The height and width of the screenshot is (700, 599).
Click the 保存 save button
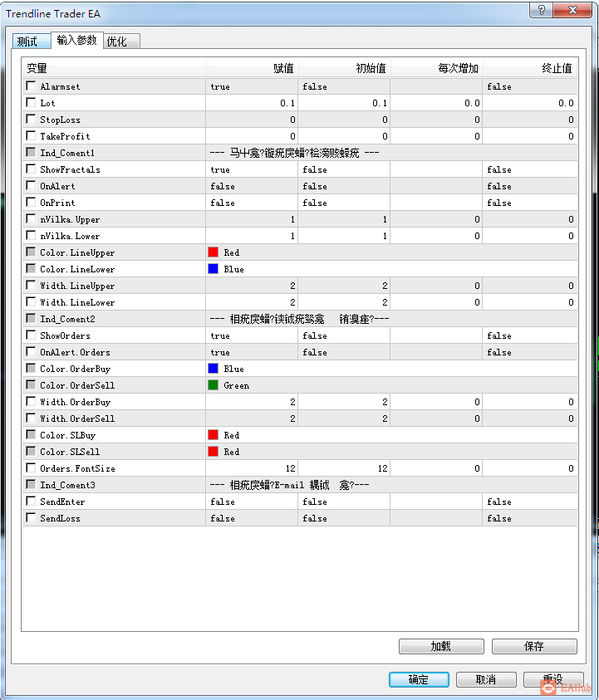tap(534, 646)
